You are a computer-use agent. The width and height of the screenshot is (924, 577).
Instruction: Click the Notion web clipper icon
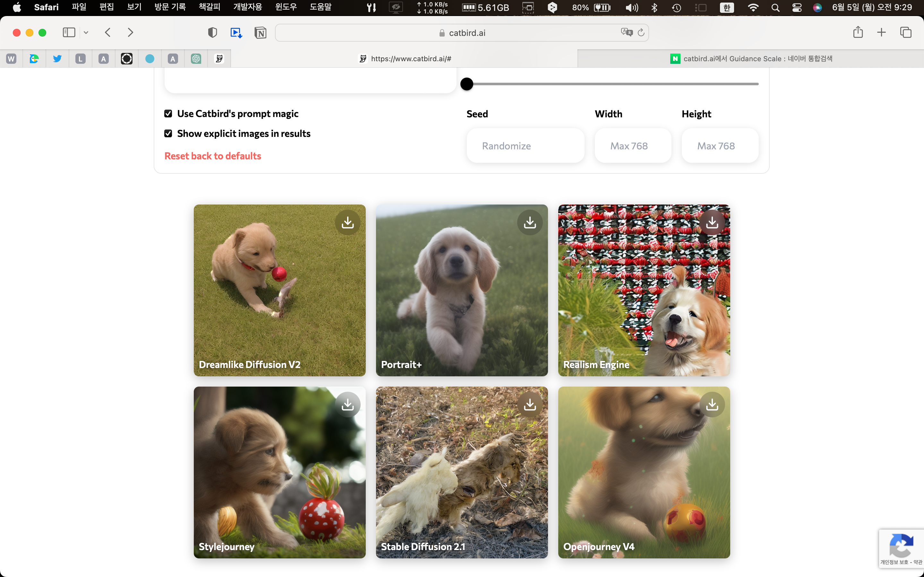click(261, 33)
